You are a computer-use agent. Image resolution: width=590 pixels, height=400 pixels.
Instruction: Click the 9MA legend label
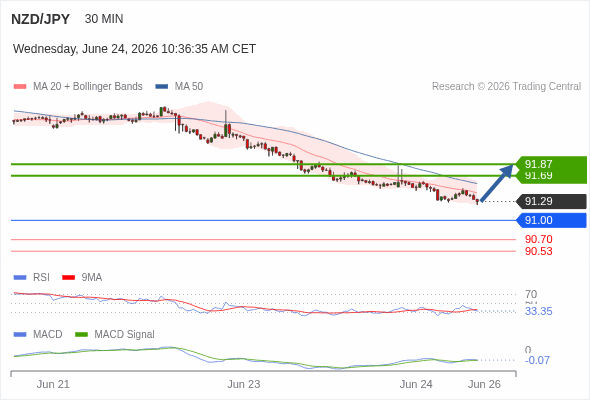tap(92, 278)
